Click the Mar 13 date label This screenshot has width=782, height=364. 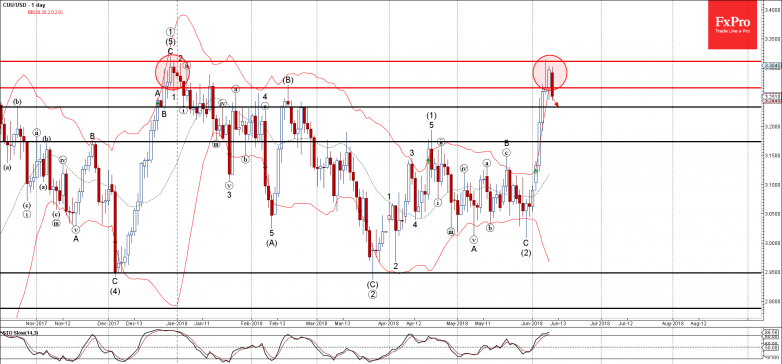[344, 323]
